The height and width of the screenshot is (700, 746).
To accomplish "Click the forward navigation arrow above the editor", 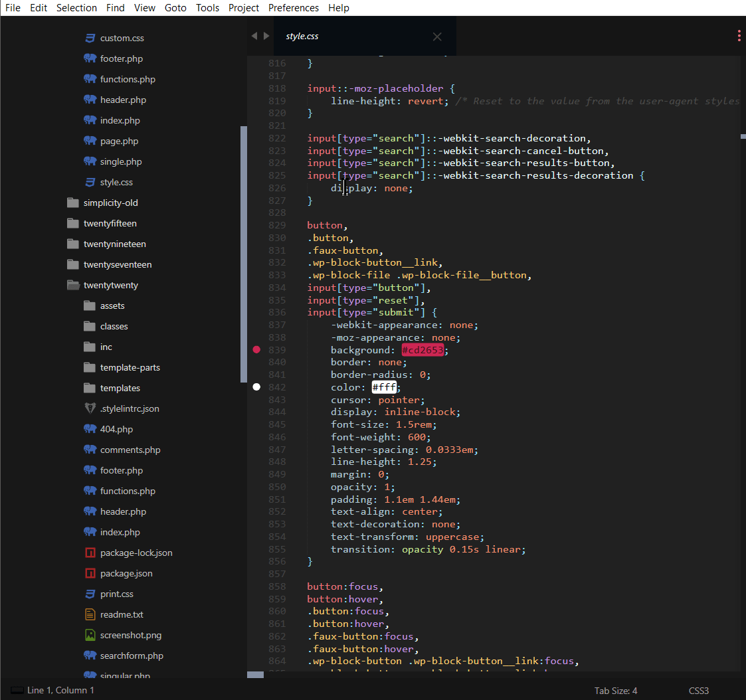I will click(x=266, y=36).
